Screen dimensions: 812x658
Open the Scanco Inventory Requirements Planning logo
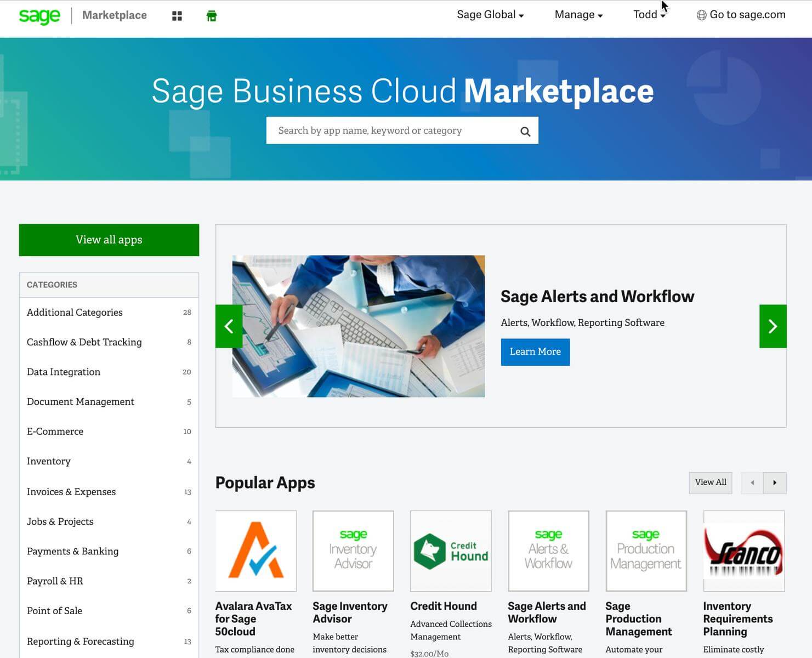click(743, 551)
